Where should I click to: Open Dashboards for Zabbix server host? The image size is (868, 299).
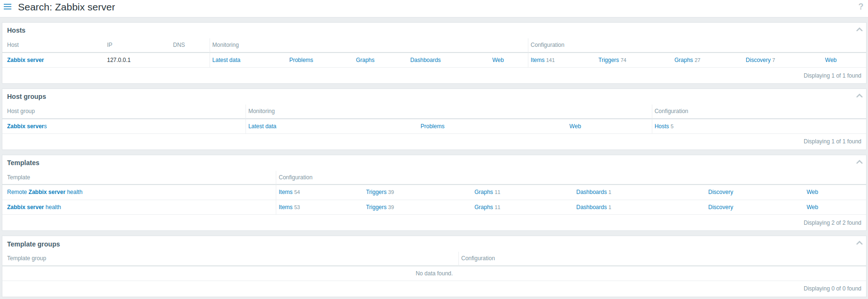click(x=425, y=60)
